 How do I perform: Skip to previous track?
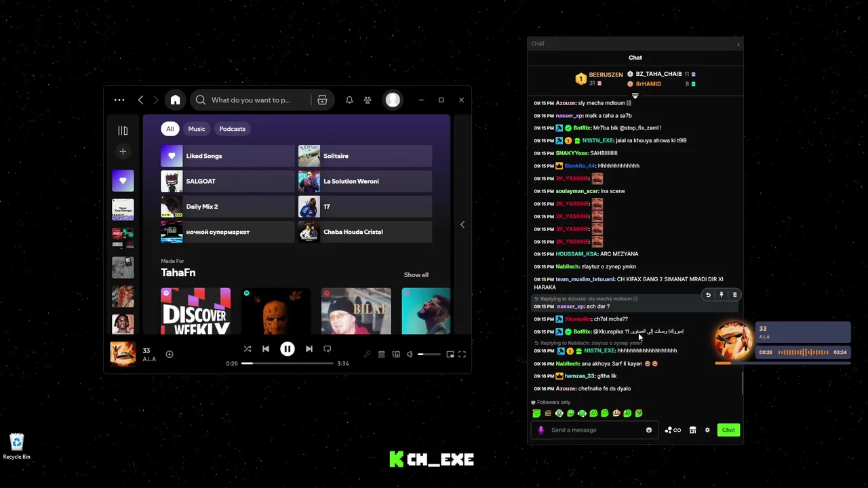tap(266, 349)
